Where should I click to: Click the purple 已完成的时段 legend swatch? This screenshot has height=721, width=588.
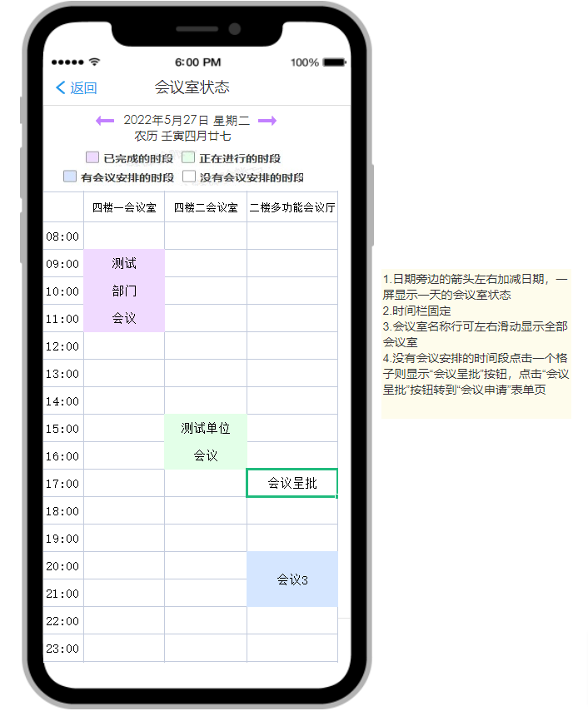click(92, 157)
